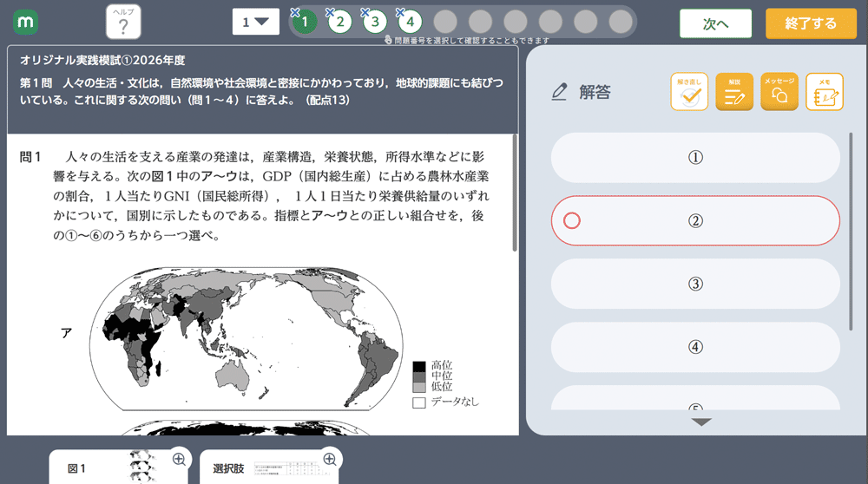Click the sixth unlabeled gray question circle
This screenshot has height=484, width=868.
click(621, 23)
